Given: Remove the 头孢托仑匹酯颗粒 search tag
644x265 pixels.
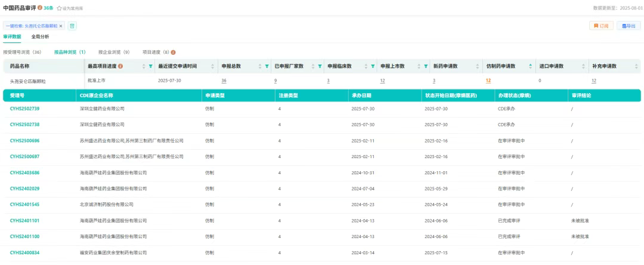Looking at the screenshot, I should point(61,26).
